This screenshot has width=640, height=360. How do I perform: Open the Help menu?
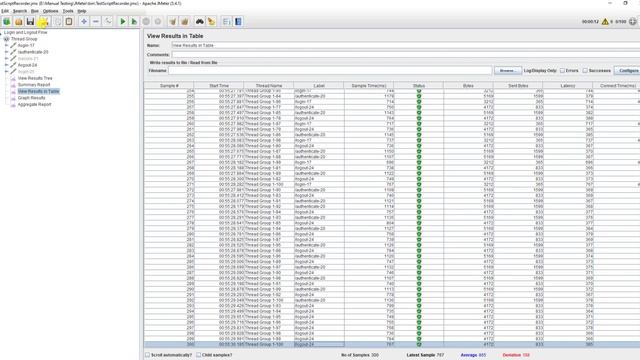pyautogui.click(x=82, y=11)
